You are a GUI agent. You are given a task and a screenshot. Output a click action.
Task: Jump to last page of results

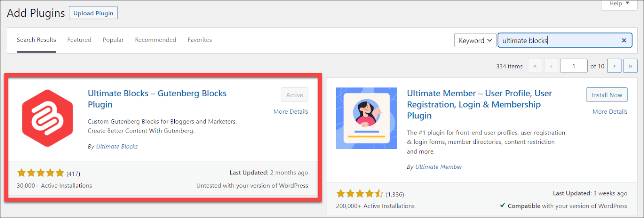pos(630,66)
